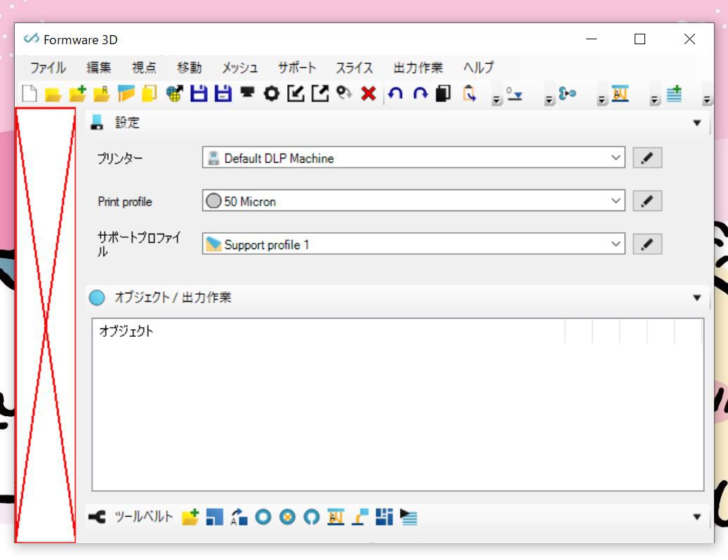Image resolution: width=728 pixels, height=560 pixels.
Task: Collapse the ツールベルト panel arrow
Action: tap(697, 517)
